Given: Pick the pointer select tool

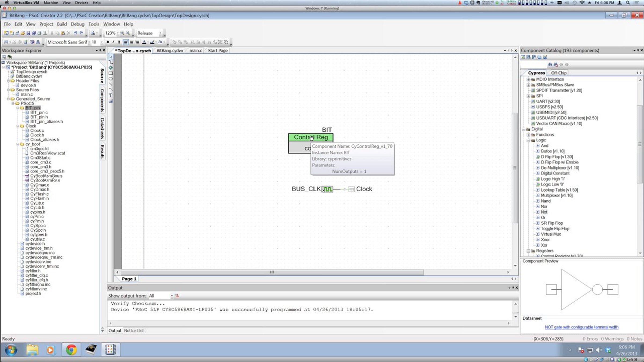Looking at the screenshot, I should 111,57.
